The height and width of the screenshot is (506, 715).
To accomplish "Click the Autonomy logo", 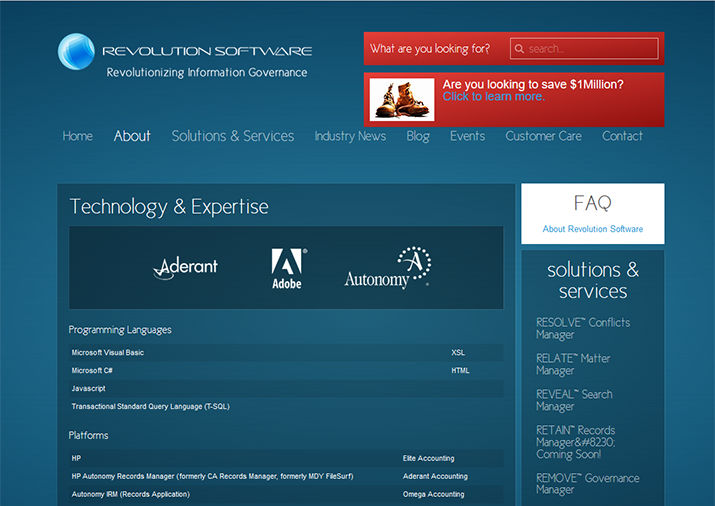I will 388,268.
